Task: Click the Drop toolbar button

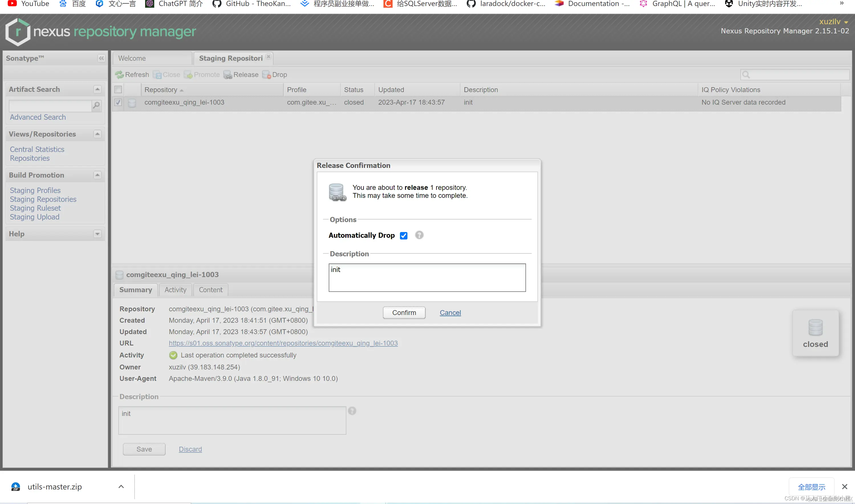Action: click(275, 74)
